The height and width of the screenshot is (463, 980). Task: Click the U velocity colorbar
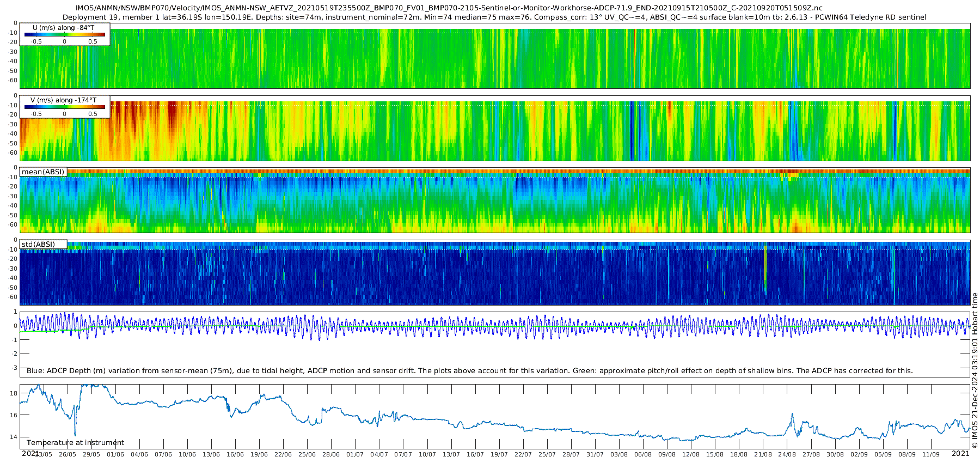64,35
